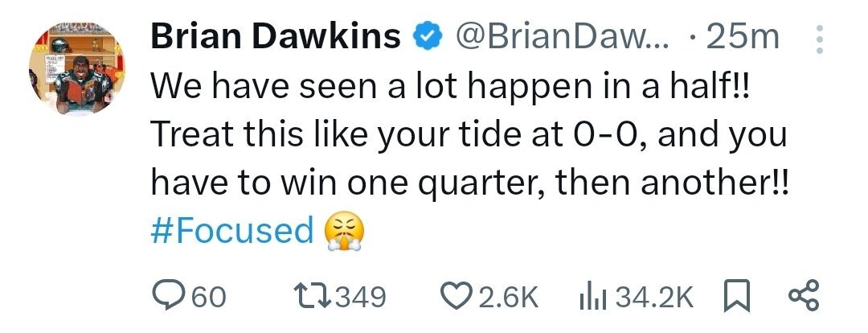Open the reply speech bubble icon

(167, 297)
